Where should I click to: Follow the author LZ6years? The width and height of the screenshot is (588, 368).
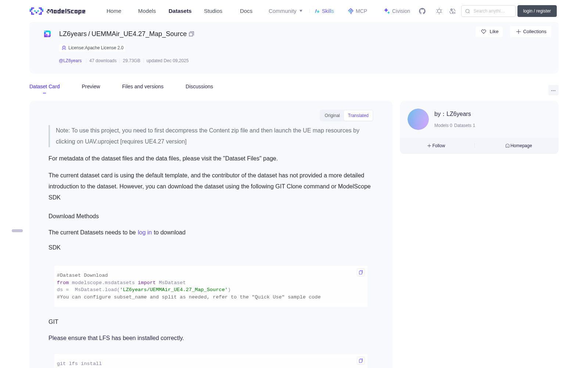click(x=436, y=146)
